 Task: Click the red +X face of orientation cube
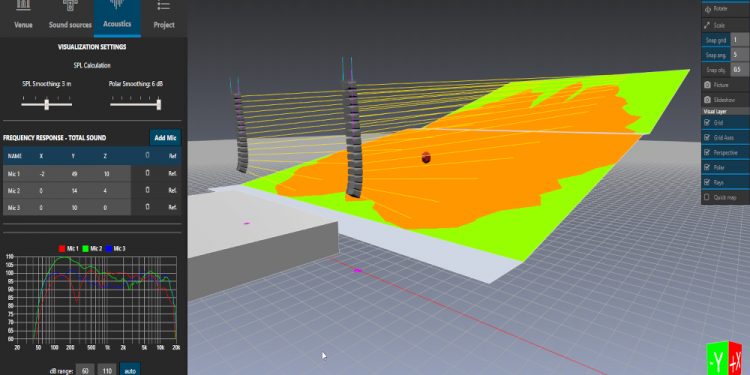736,359
